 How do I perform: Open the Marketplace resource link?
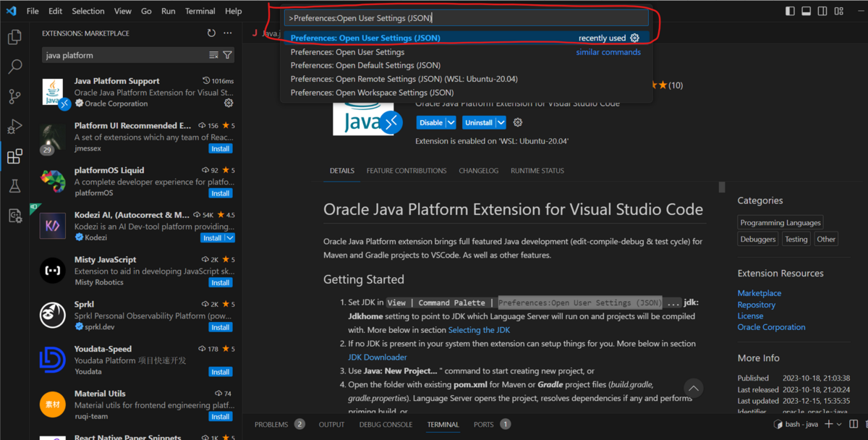click(759, 293)
